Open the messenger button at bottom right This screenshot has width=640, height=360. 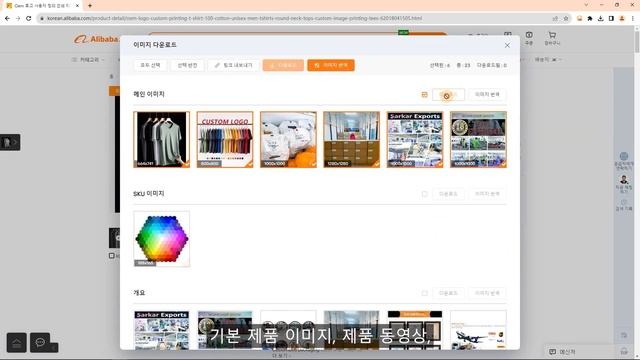pos(562,351)
